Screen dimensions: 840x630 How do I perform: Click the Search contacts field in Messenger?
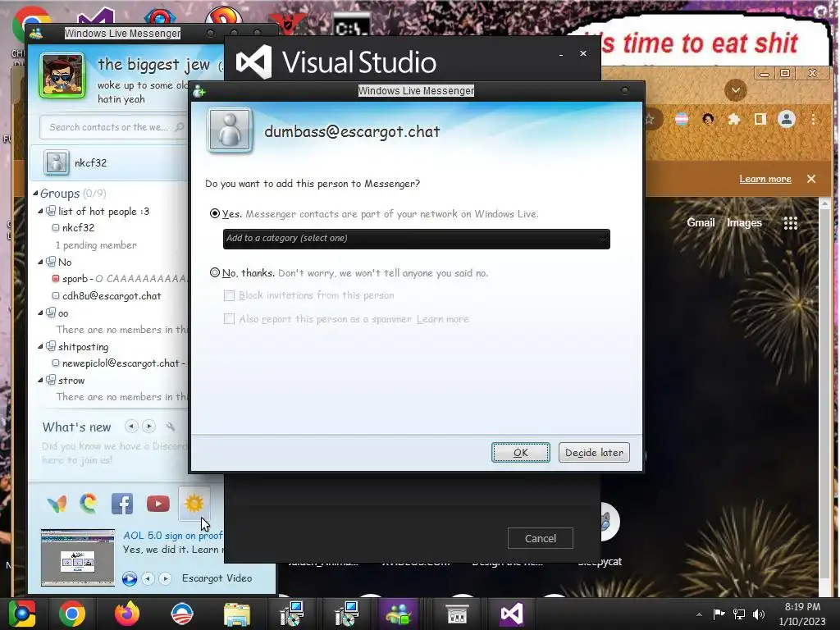point(113,127)
